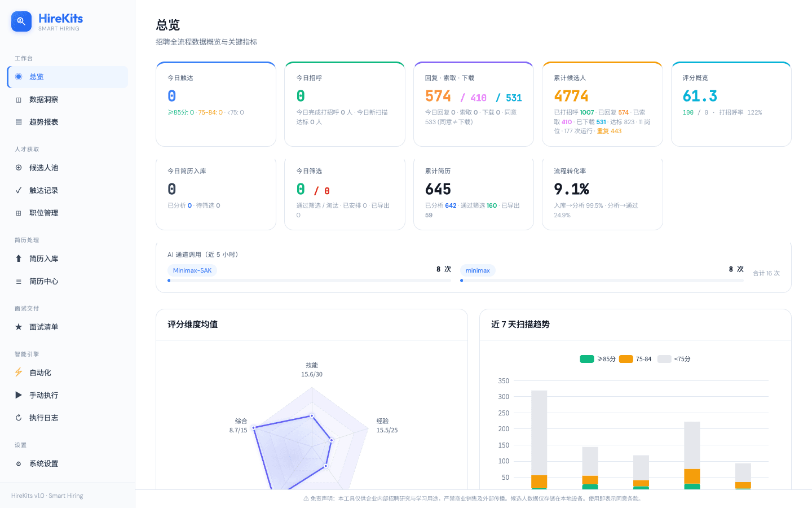Click the 技能 15.6/30 radar label
The width and height of the screenshot is (812, 508).
(312, 370)
